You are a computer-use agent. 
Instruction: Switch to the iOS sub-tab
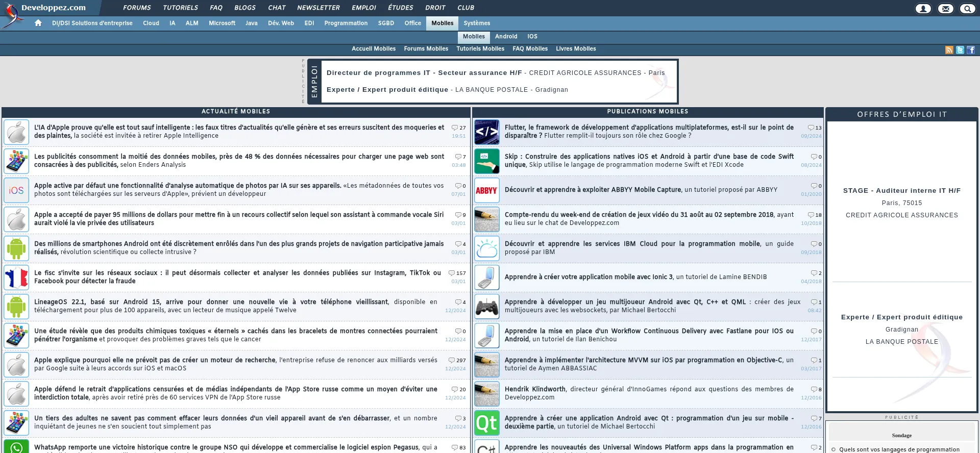tap(532, 36)
